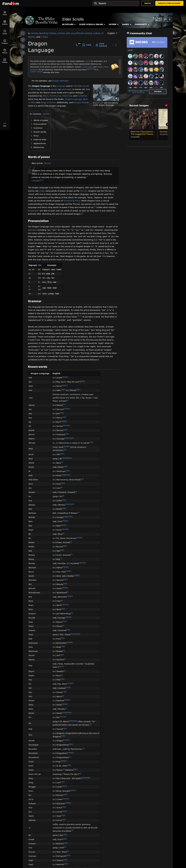The width and height of the screenshot is (186, 868).
Task: Jump to Trivia in Contents
Action: click(x=36, y=136)
